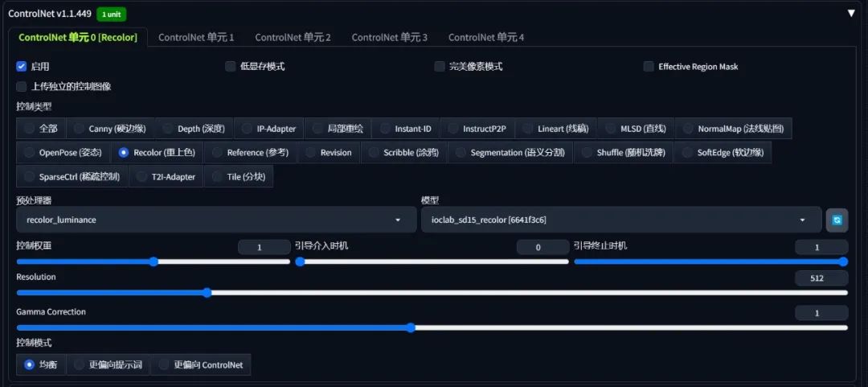Select Tile (分块) control type
Image resolution: width=868 pixels, height=387 pixels.
coord(239,177)
